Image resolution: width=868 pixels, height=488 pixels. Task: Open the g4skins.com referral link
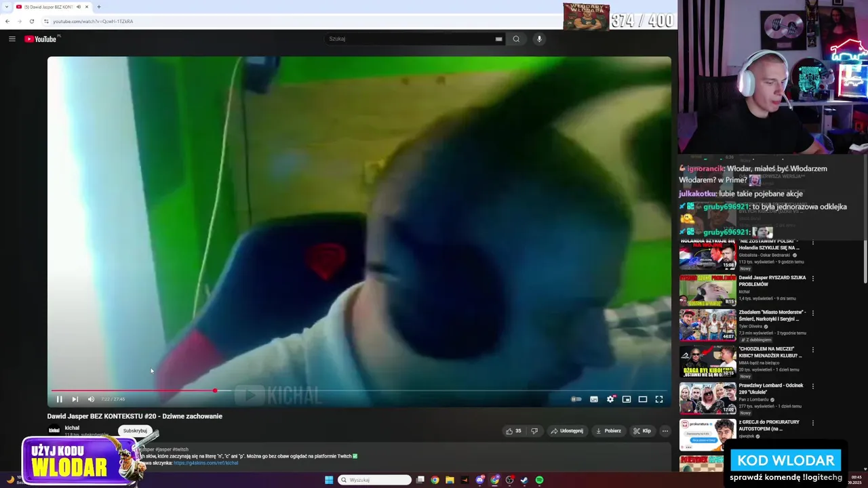[x=205, y=463]
